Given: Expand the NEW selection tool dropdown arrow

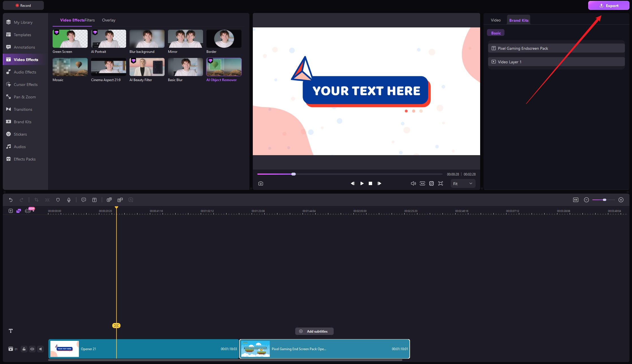Looking at the screenshot, I should click(34, 211).
